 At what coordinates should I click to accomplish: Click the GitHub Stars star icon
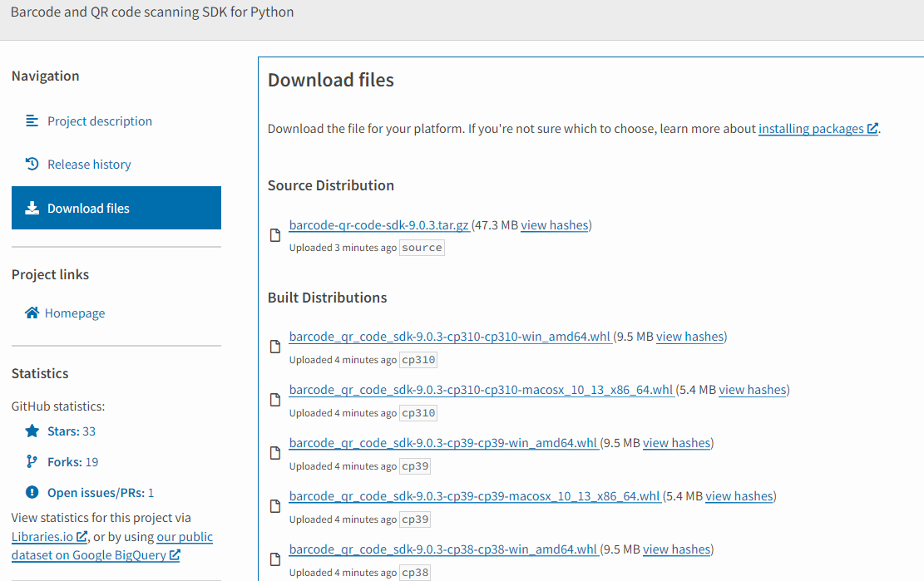pyautogui.click(x=32, y=431)
